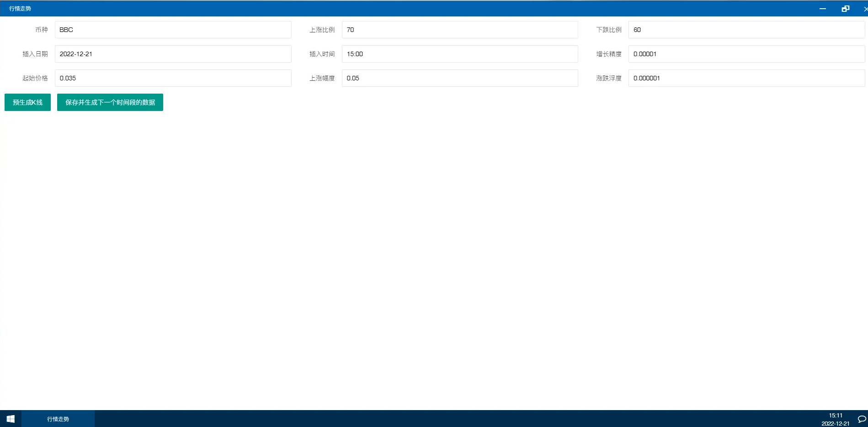Click the 插入时间 label
The height and width of the screenshot is (427, 868).
(x=322, y=54)
